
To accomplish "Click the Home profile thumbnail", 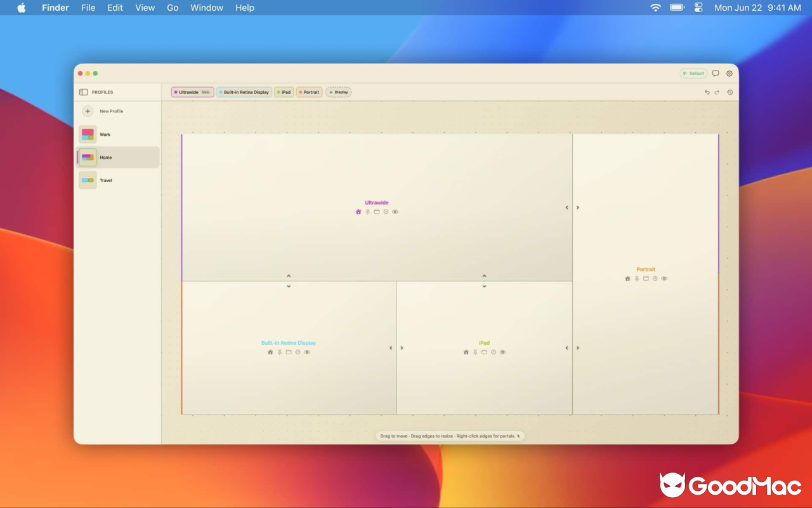I will click(x=88, y=157).
